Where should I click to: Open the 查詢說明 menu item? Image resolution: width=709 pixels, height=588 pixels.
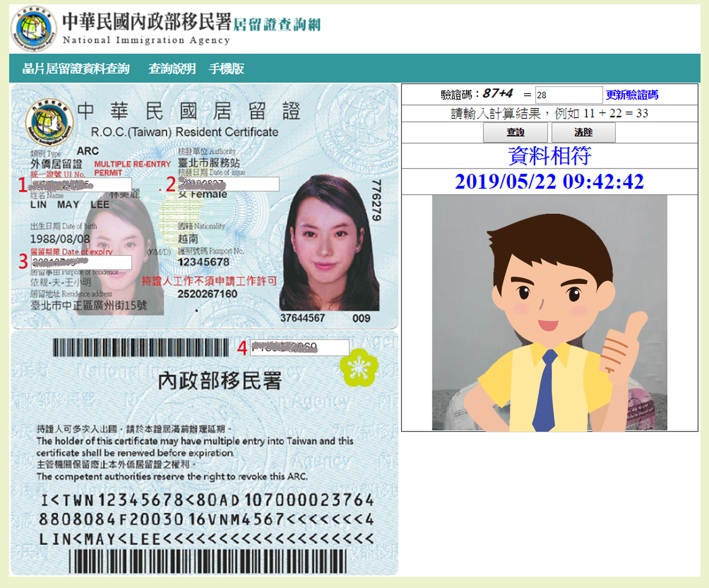pyautogui.click(x=172, y=68)
